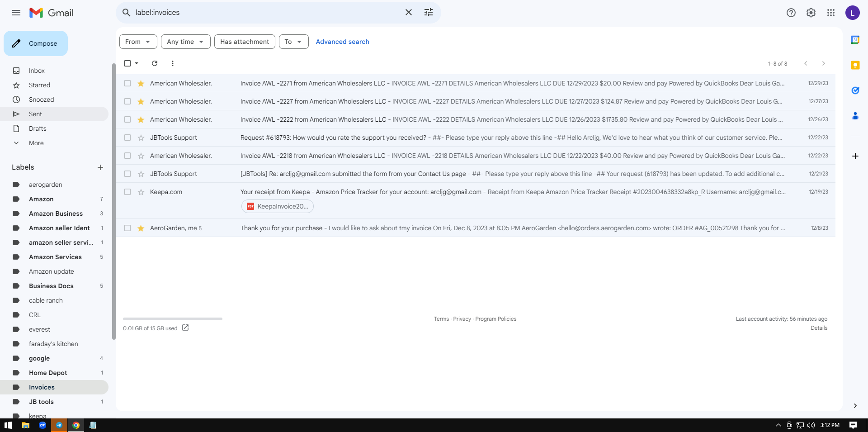
Task: Open the Privacy link
Action: 462,319
